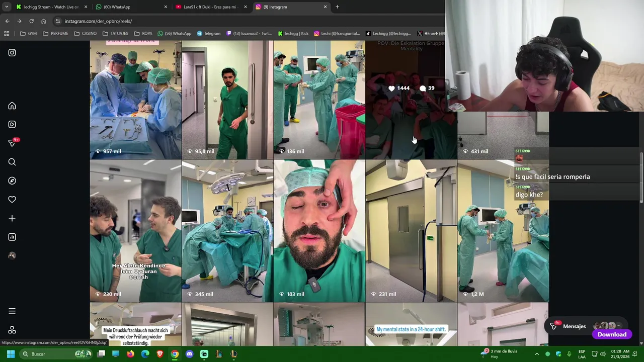Image resolution: width=644 pixels, height=362 pixels.
Task: Go to Instagram Home
Action: tap(12, 106)
